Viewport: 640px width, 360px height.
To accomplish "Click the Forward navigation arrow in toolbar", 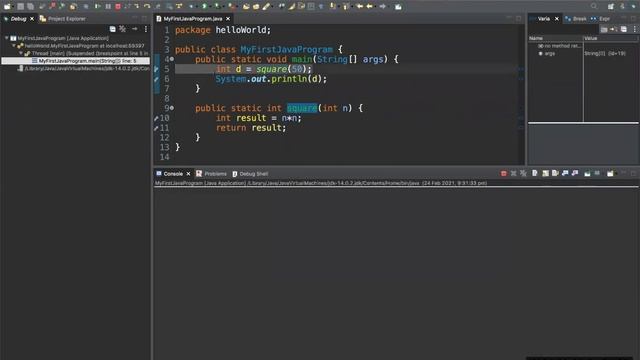I will coord(383,7).
